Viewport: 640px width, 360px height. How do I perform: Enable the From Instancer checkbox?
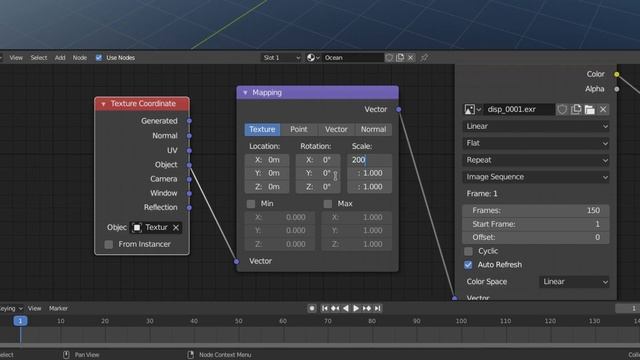(109, 244)
